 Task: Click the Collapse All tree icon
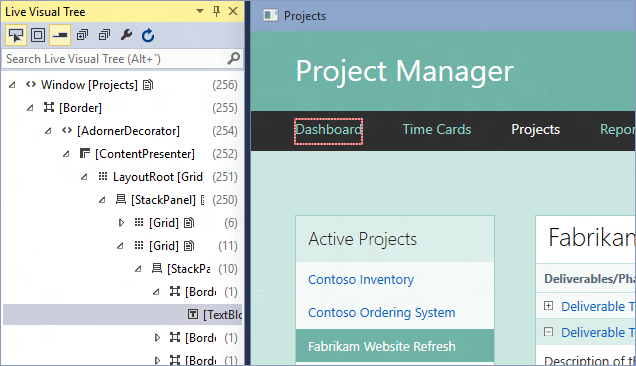tap(104, 35)
